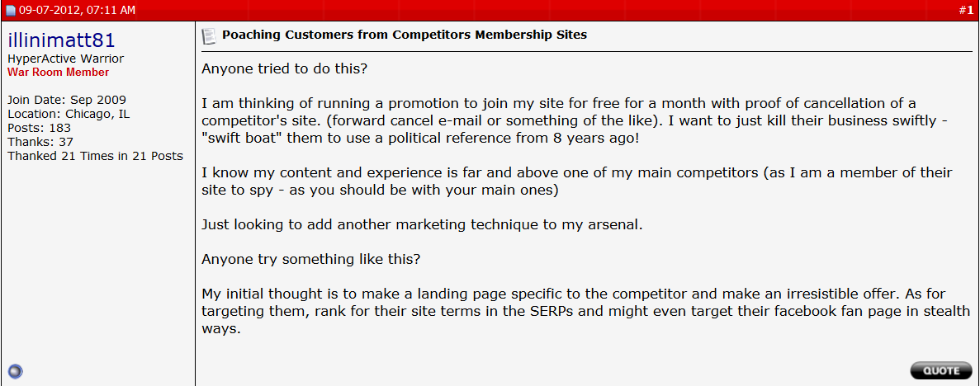Click the round user status icon
The height and width of the screenshot is (386, 980).
[13, 371]
